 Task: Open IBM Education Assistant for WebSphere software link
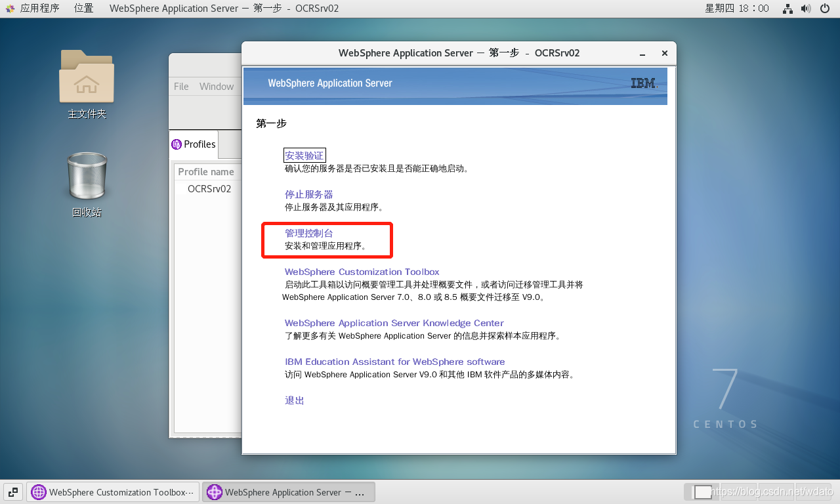click(395, 362)
